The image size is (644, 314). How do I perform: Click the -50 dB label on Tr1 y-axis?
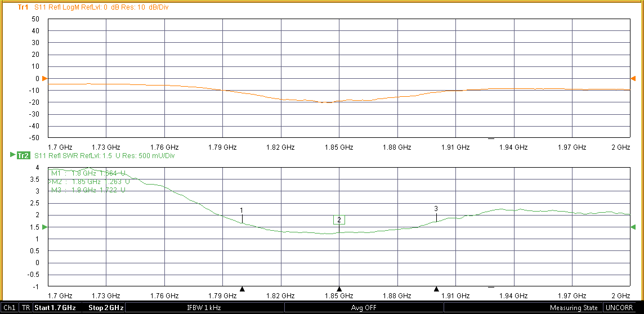click(x=34, y=138)
